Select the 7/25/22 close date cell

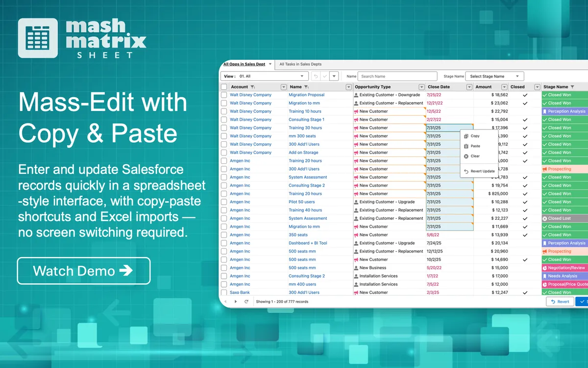[x=450, y=95]
